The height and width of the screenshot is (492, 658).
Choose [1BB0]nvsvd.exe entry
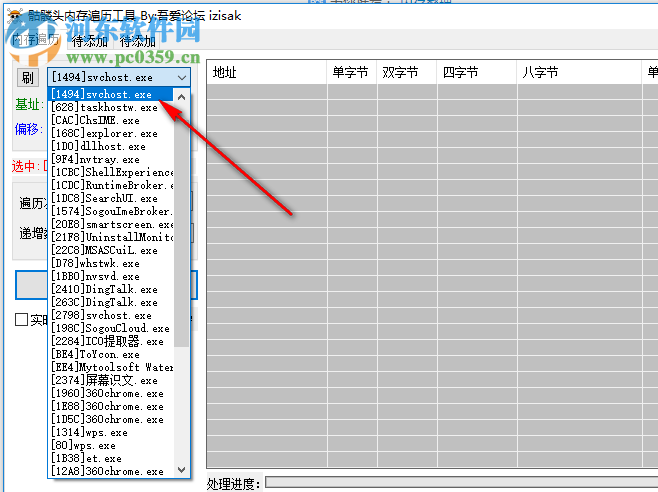pos(111,277)
